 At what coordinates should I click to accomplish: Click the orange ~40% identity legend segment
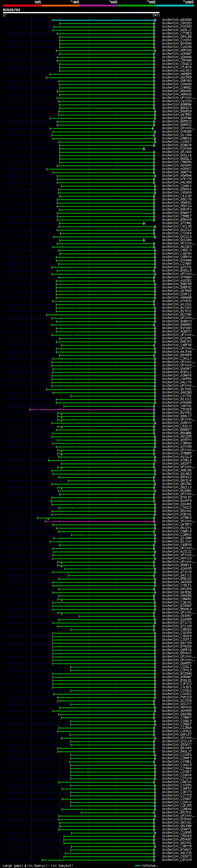[60, 6]
